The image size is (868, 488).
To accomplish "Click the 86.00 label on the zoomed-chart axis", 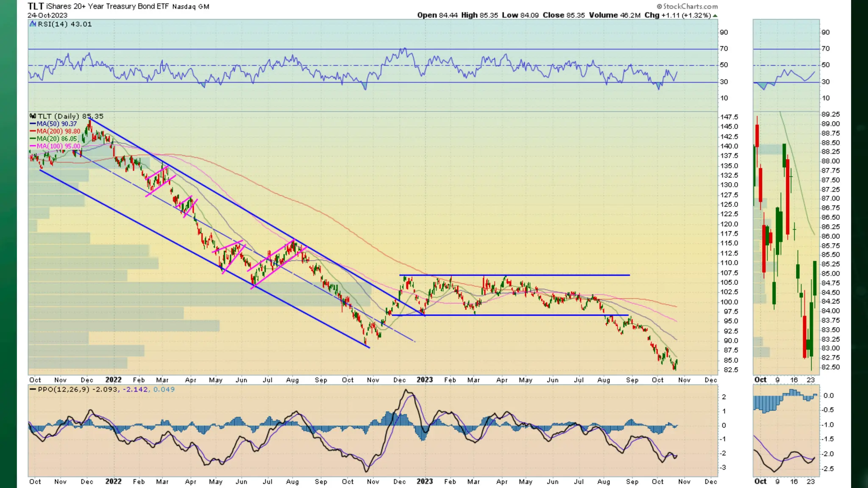I will click(x=830, y=236).
